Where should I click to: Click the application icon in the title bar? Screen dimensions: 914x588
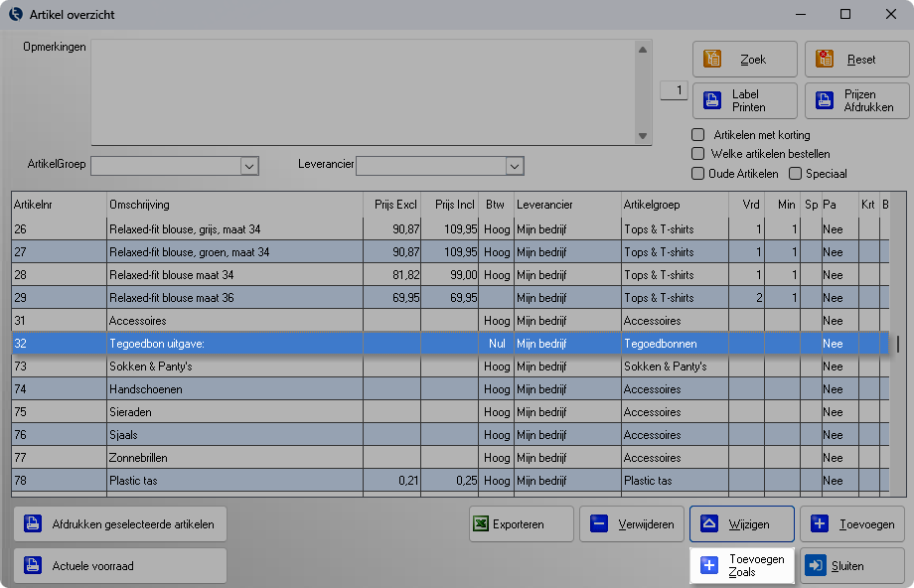click(16, 14)
